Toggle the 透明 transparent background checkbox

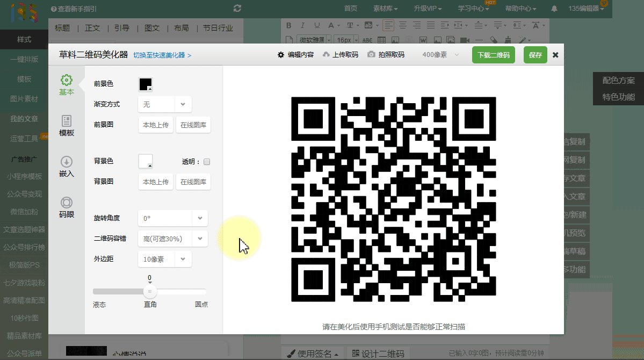click(207, 162)
